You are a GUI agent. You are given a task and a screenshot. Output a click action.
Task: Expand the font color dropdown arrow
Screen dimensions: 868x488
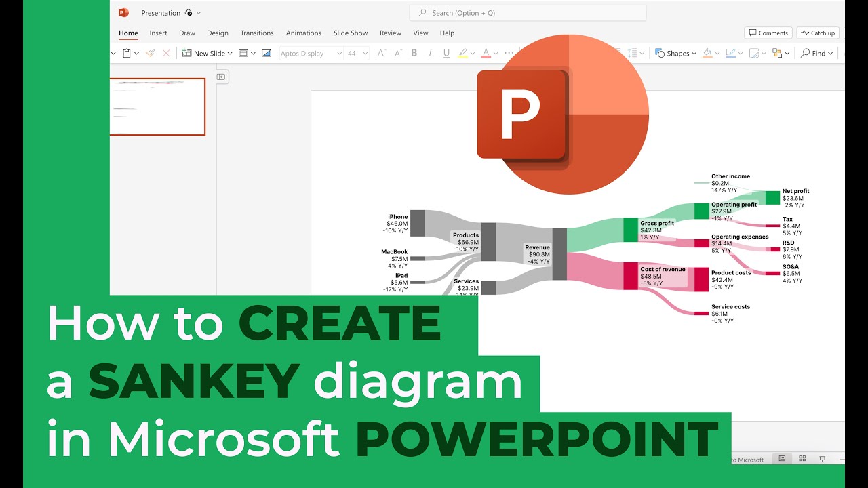click(495, 53)
